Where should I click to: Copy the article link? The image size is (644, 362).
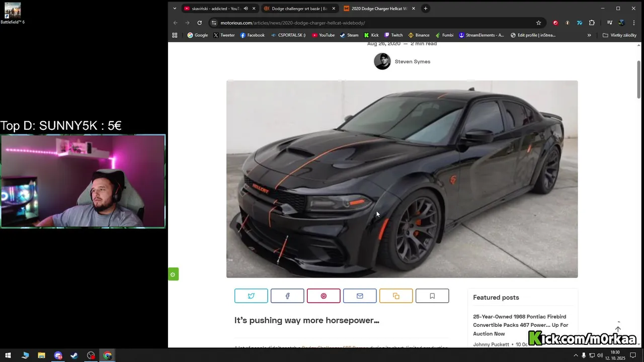[396, 296]
